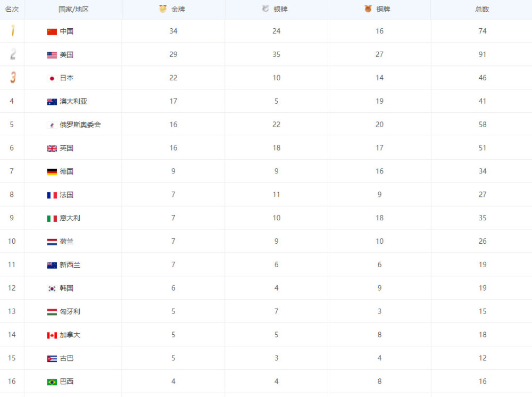Viewport: 532px width, 397px height.
Task: Click China's silver count 24
Action: click(277, 31)
